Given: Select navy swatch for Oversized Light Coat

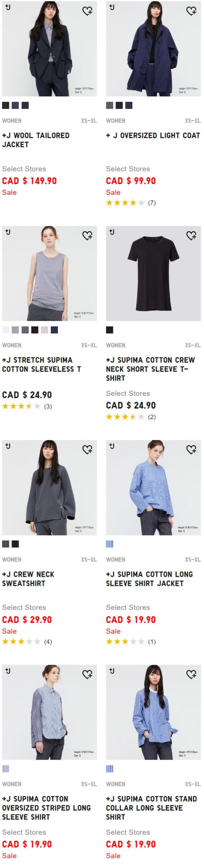Looking at the screenshot, I should tap(129, 106).
